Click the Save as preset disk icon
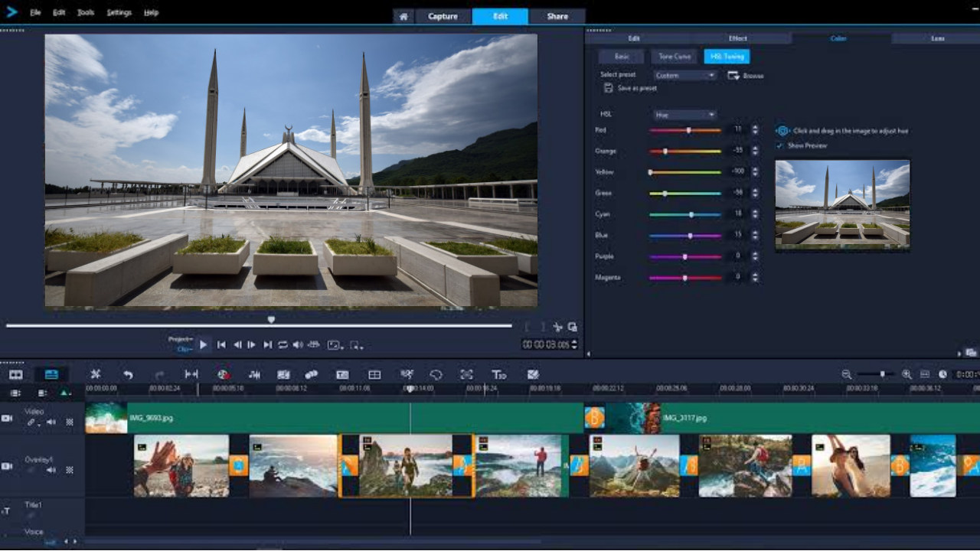This screenshot has width=980, height=551. click(x=608, y=88)
